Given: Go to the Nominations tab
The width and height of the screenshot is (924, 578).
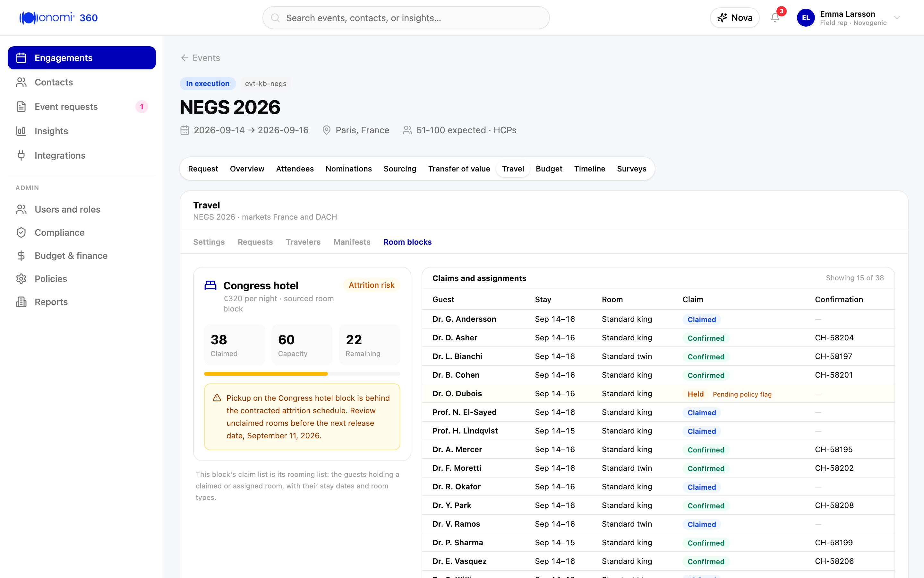Looking at the screenshot, I should point(349,169).
